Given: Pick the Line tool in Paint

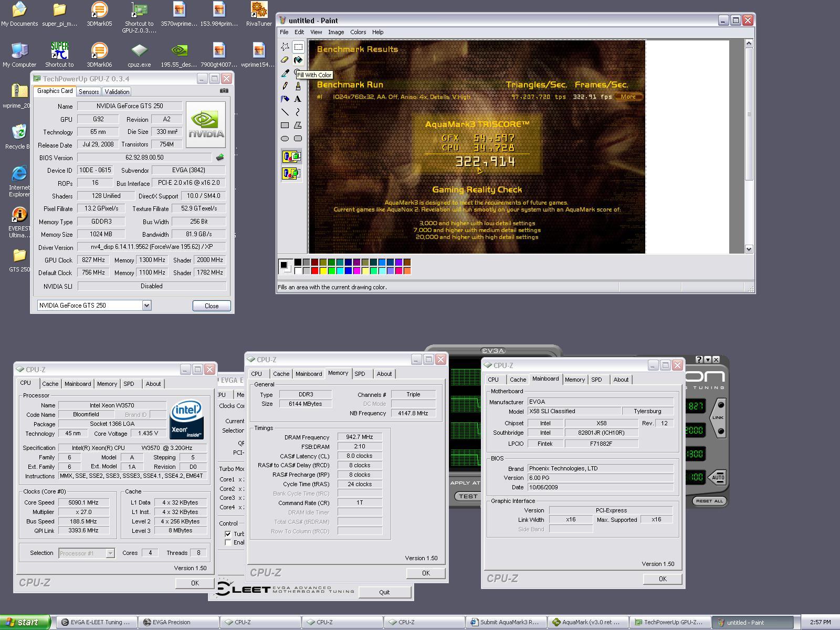Looking at the screenshot, I should pos(285,112).
